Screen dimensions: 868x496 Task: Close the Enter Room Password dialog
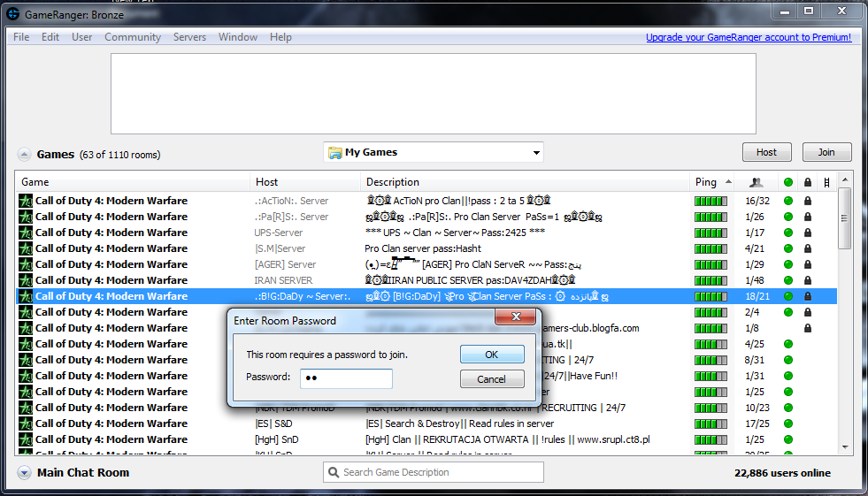[x=516, y=317]
